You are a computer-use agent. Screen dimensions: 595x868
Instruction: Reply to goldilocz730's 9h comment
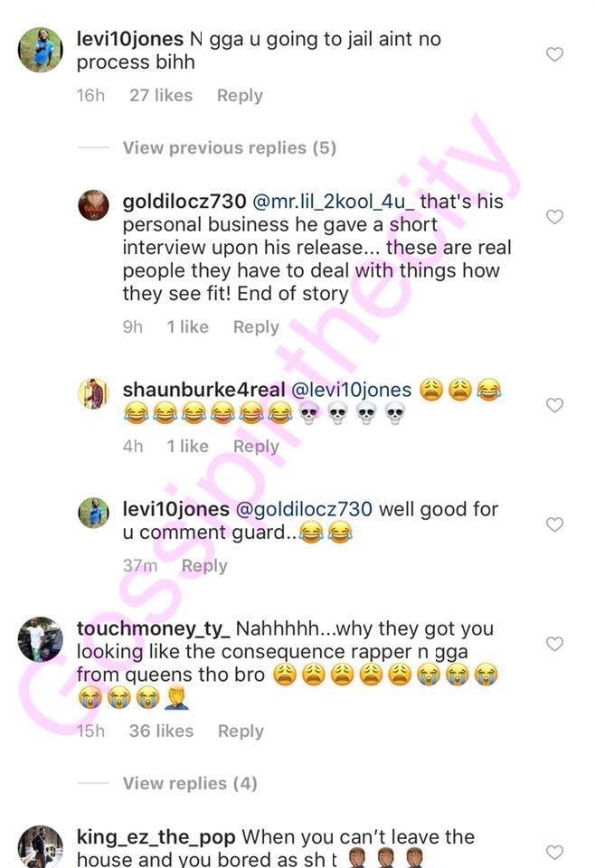click(x=256, y=327)
